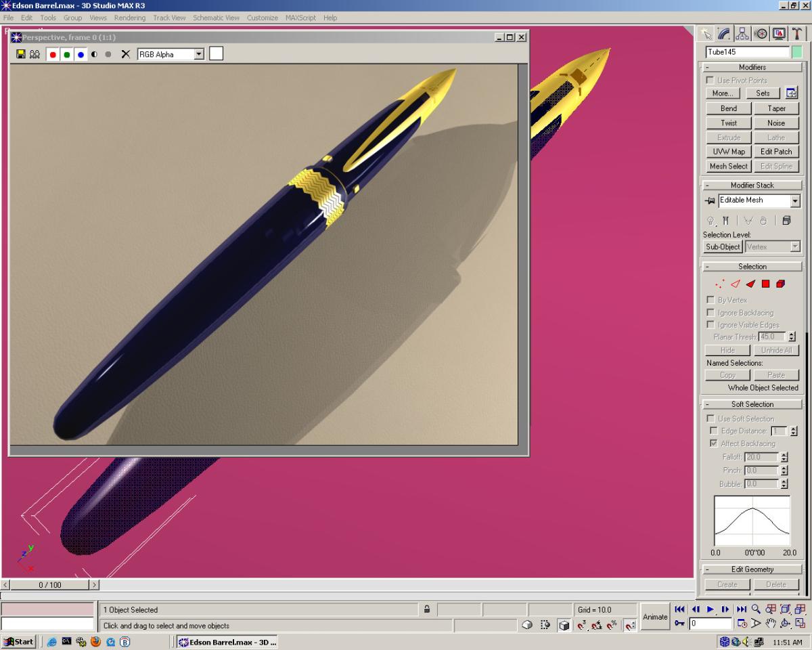Viewport: 812px width, 650px height.
Task: Click the pin stack icon
Action: 710,201
